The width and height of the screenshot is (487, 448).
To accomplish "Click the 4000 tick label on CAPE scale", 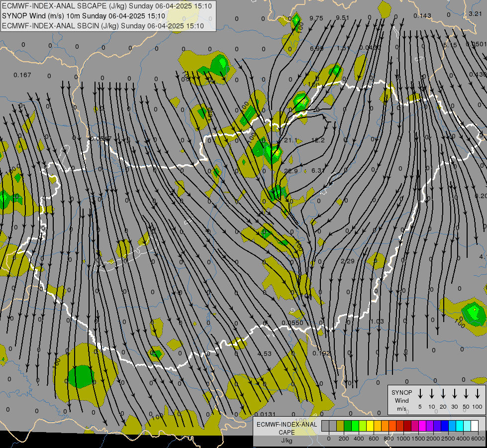I will (463, 439).
